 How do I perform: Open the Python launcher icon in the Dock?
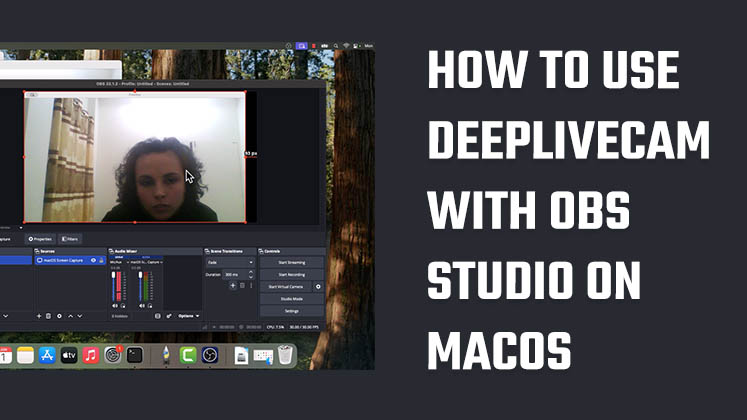coord(166,355)
